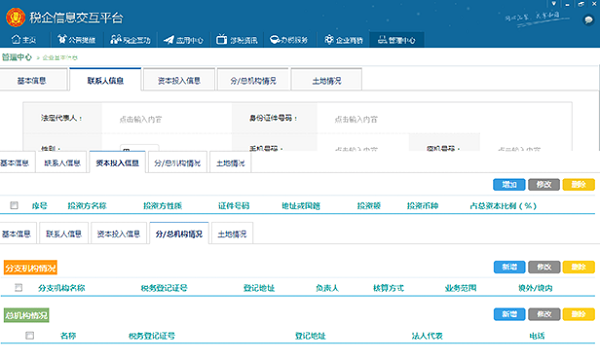Click the 投资方名称 column header
600x360 pixels.
tap(87, 206)
